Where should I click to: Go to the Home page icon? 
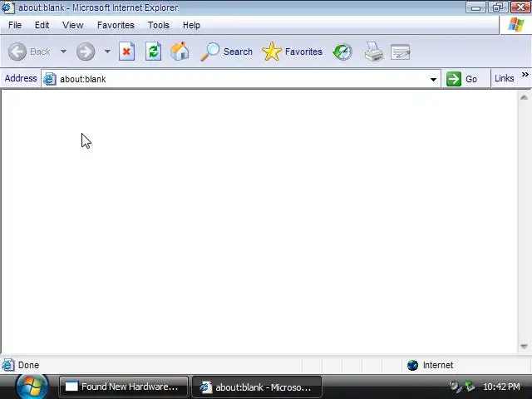(180, 52)
